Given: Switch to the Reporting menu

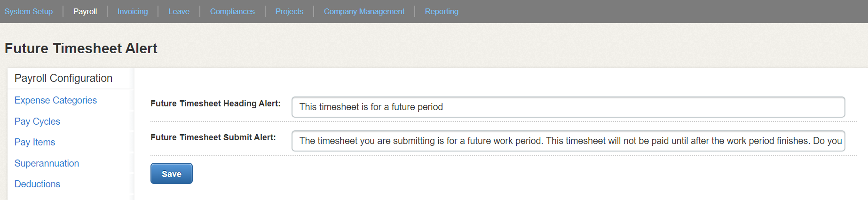Looking at the screenshot, I should [x=442, y=11].
